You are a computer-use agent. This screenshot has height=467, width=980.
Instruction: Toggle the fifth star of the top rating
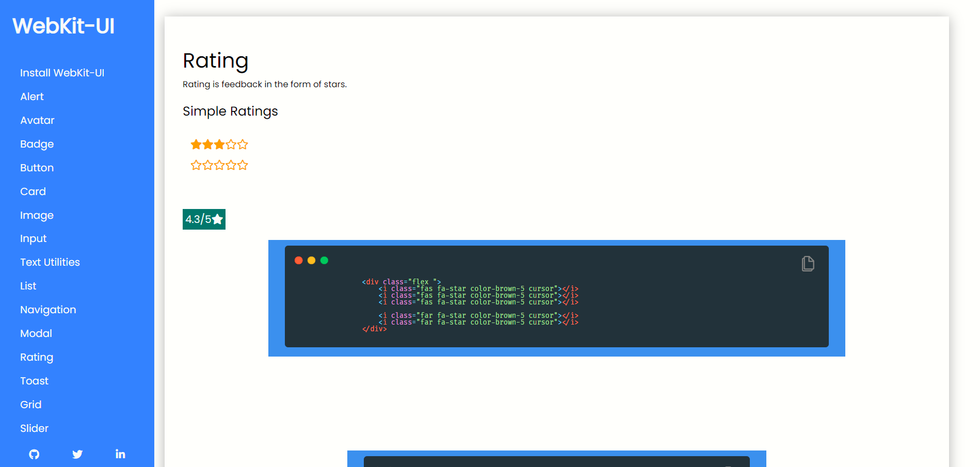point(242,144)
